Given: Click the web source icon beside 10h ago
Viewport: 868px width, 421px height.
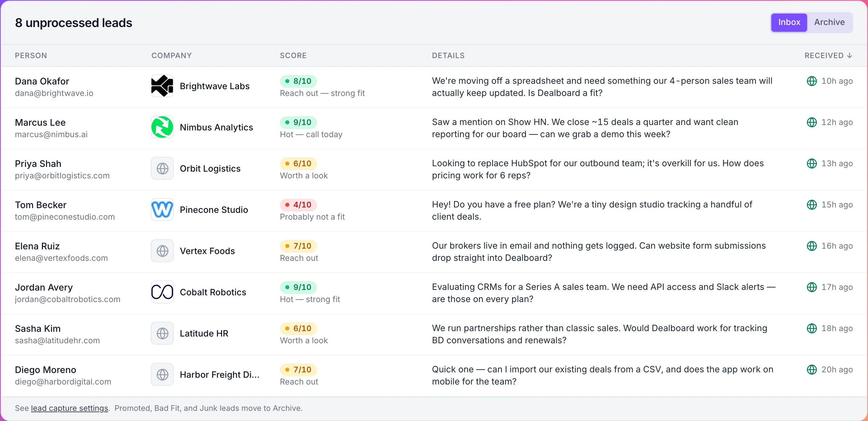Looking at the screenshot, I should (812, 81).
